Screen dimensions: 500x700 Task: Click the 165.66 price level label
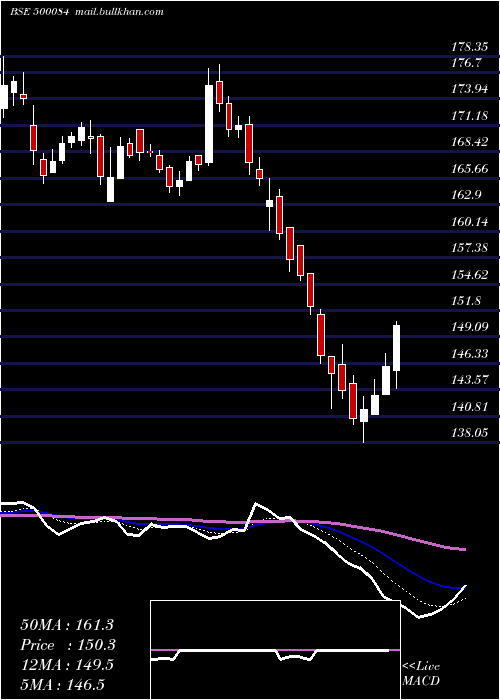coord(470,169)
